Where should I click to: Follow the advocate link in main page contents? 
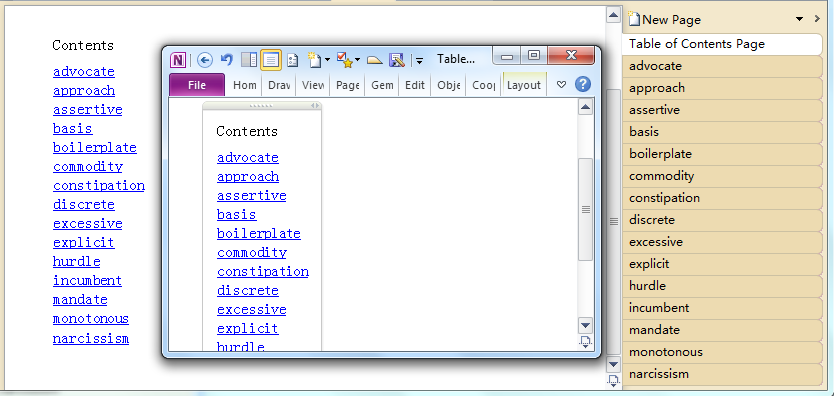point(84,72)
